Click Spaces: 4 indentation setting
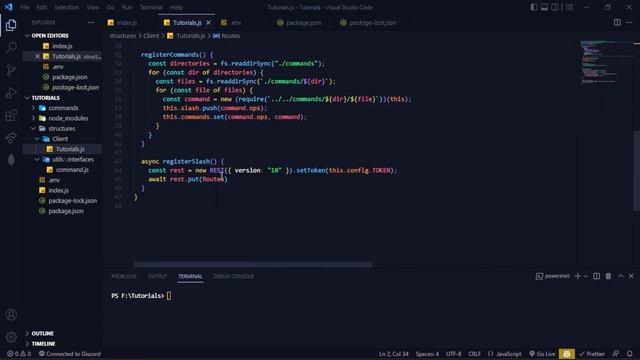The image size is (640, 360). point(427,354)
